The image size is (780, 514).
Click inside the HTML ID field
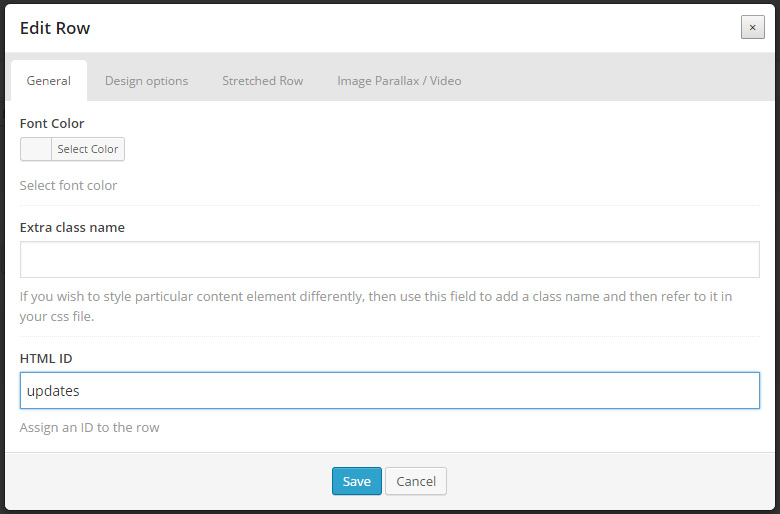point(390,391)
